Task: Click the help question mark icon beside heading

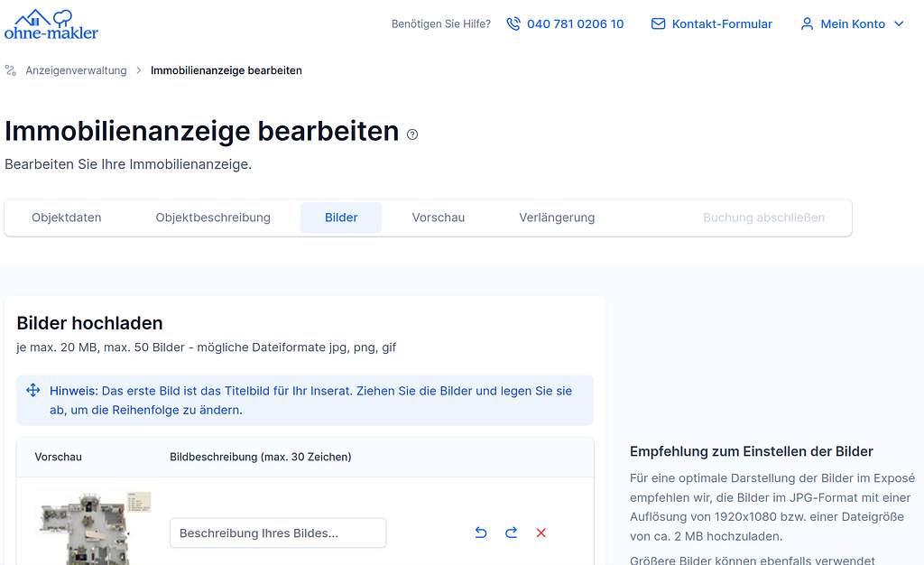Action: 412,134
